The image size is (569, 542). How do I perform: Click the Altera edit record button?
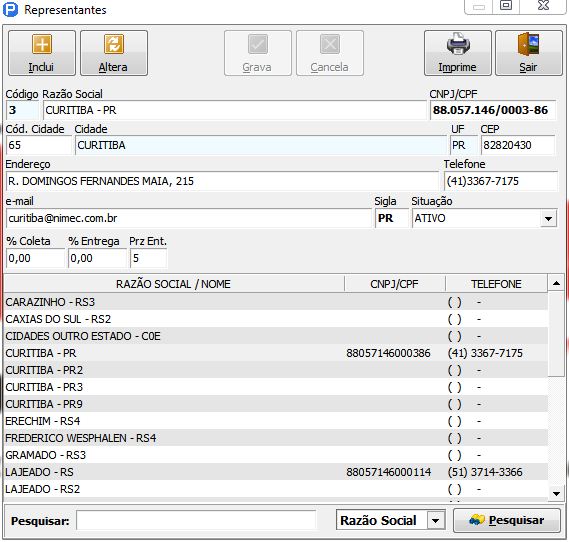click(114, 53)
